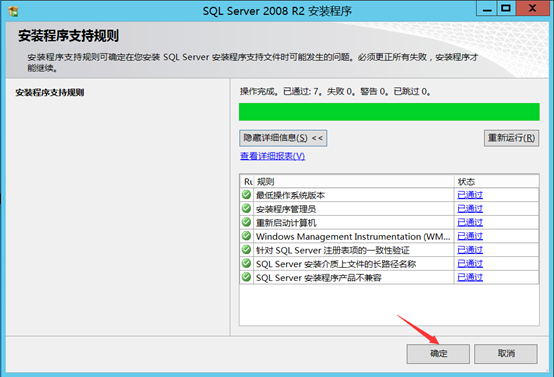The height and width of the screenshot is (377, 554).
Task: Select rule text 针对 SQL Server 注册表项的一致性验证
Action: coord(333,250)
